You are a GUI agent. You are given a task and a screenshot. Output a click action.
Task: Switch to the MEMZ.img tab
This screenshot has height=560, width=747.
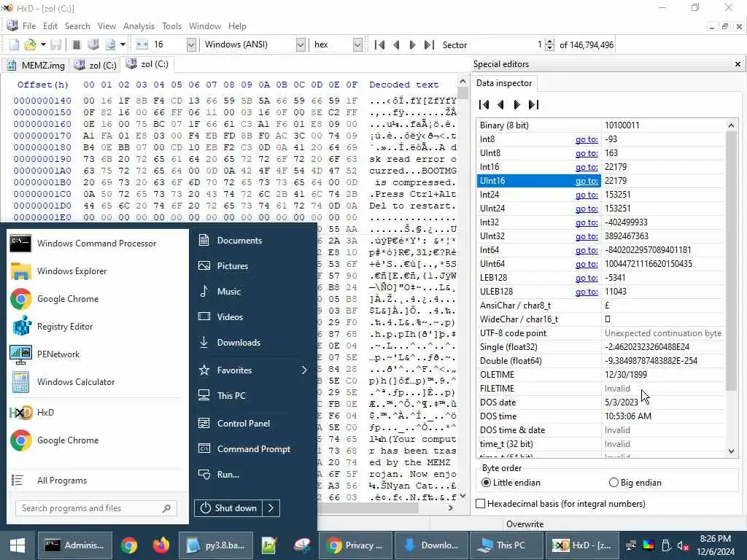coord(35,65)
